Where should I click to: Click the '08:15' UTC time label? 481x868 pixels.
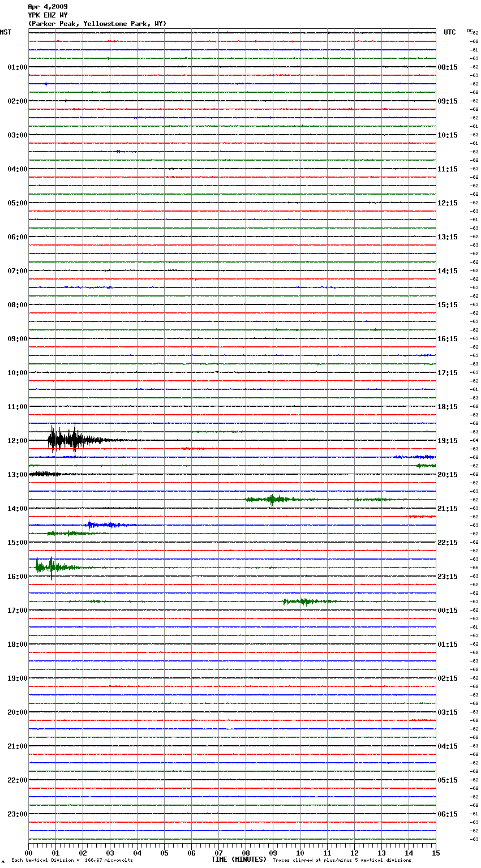448,67
